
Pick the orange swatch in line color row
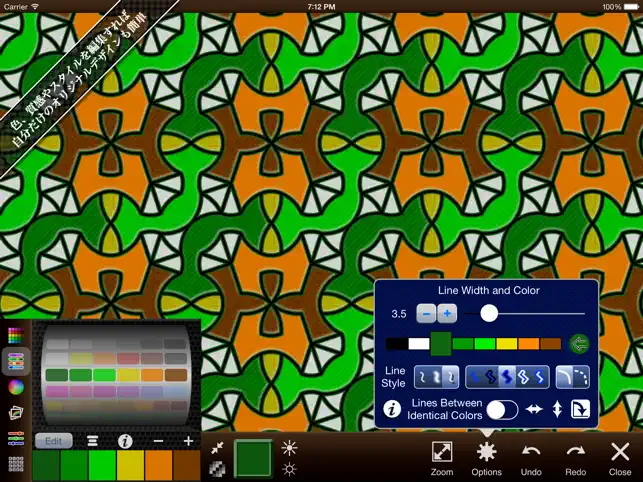tap(529, 344)
